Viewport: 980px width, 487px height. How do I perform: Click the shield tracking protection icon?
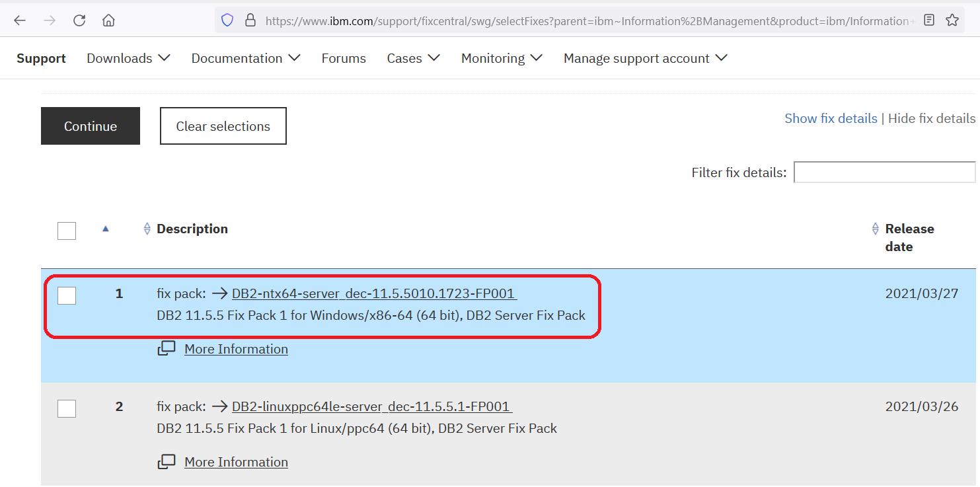click(x=227, y=20)
